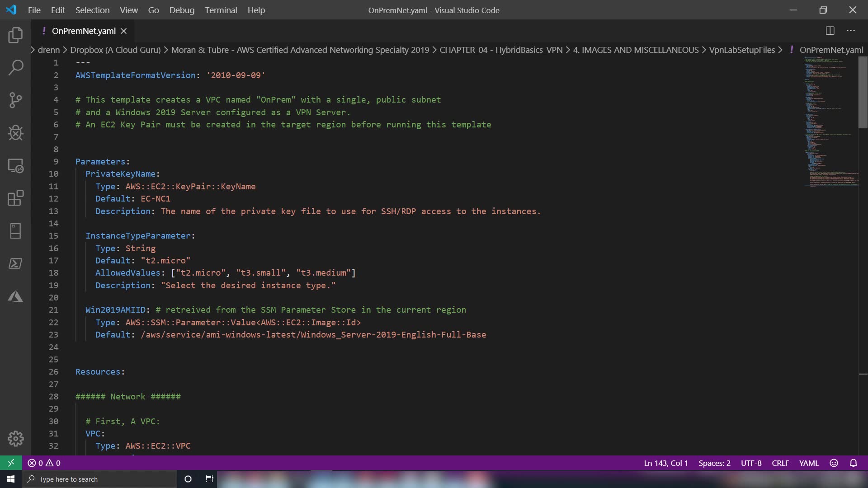The image size is (868, 488).
Task: Click the Ln 143, Col 1 indicator
Action: point(665,463)
